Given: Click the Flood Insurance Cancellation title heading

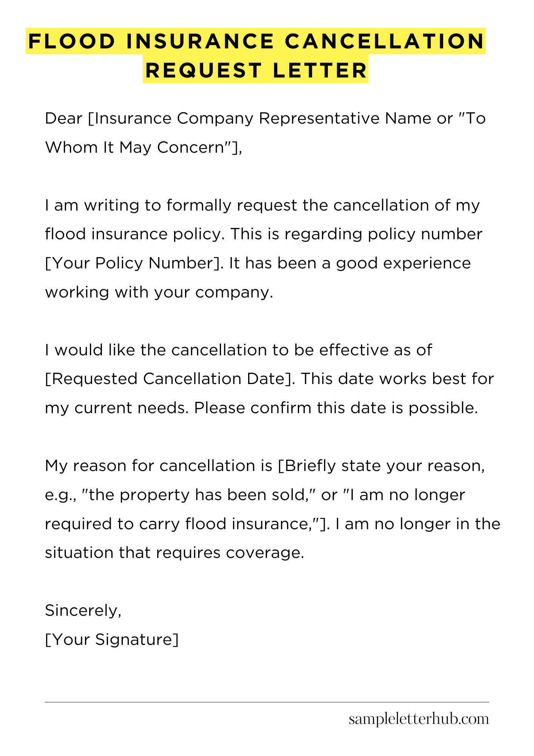Looking at the screenshot, I should tap(256, 41).
